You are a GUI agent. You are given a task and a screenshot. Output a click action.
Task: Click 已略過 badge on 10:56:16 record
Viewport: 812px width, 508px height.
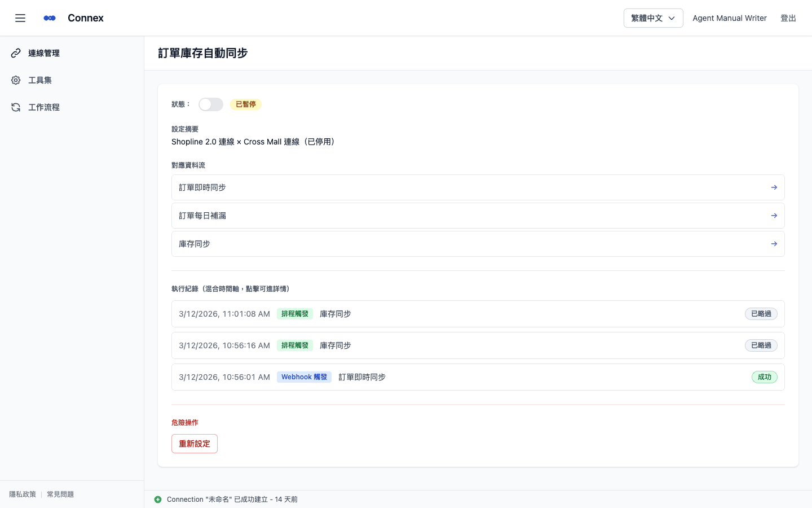click(761, 345)
